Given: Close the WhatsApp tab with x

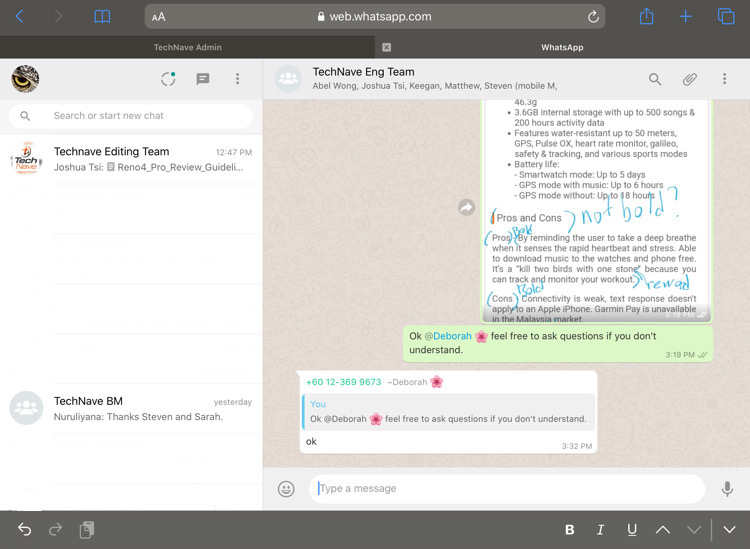Looking at the screenshot, I should coord(386,47).
